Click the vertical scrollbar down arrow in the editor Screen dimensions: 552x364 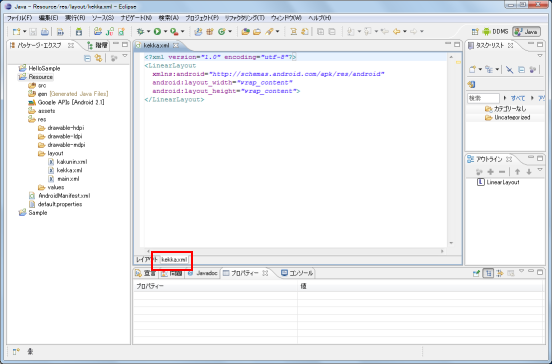click(451, 243)
